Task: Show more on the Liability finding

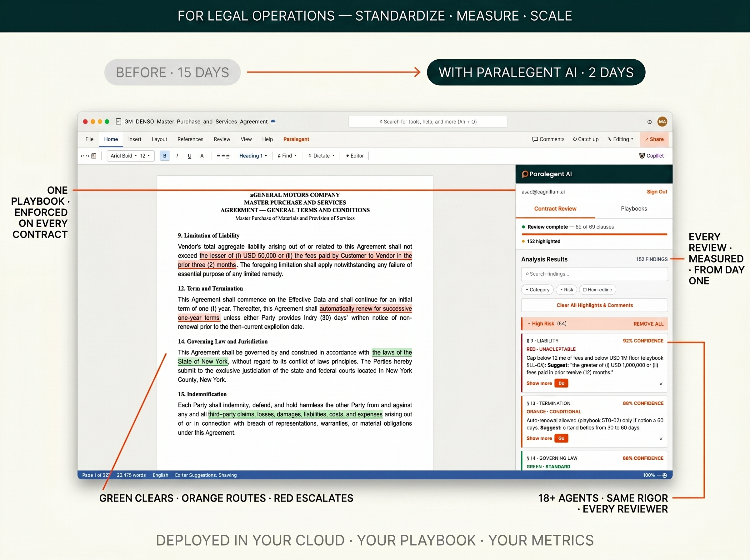Action: point(539,383)
